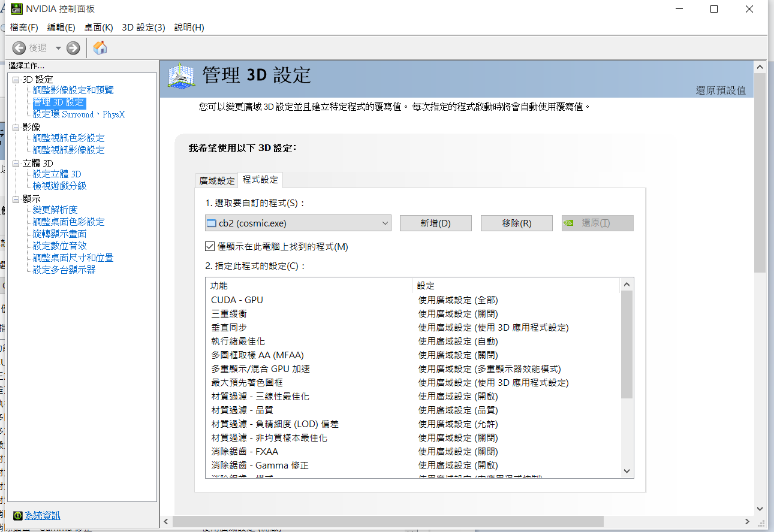Select 變更解析度 in tree

pos(55,210)
